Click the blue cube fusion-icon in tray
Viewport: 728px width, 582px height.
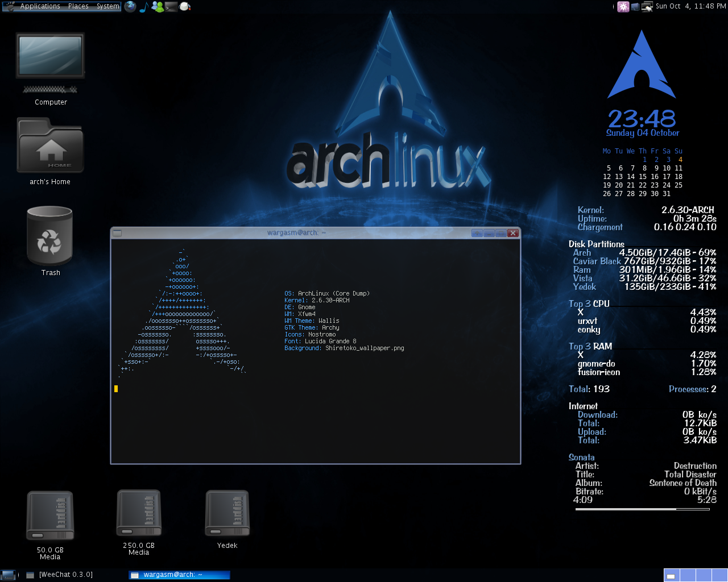pos(635,7)
